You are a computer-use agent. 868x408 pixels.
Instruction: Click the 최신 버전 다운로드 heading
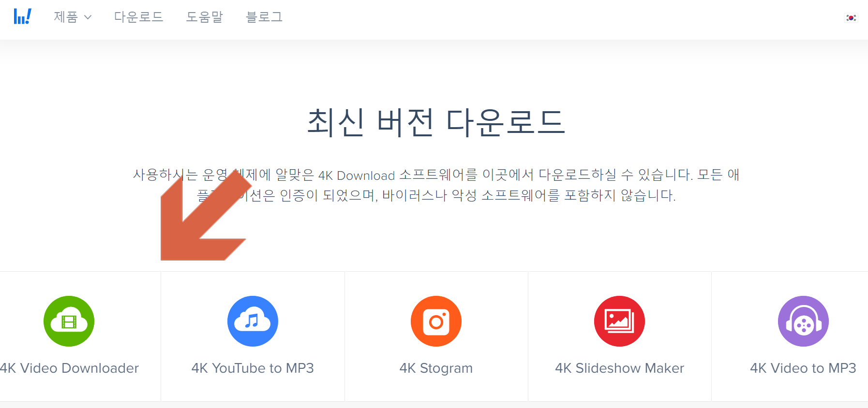point(436,122)
